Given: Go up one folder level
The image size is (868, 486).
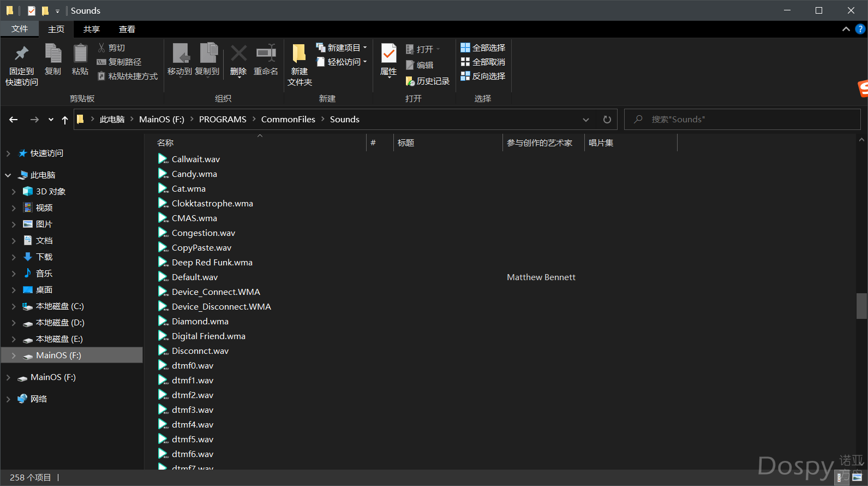Looking at the screenshot, I should (65, 120).
